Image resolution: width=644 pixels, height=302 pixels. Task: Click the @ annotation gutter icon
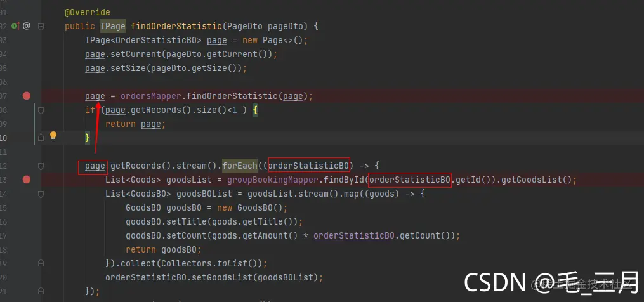click(26, 26)
